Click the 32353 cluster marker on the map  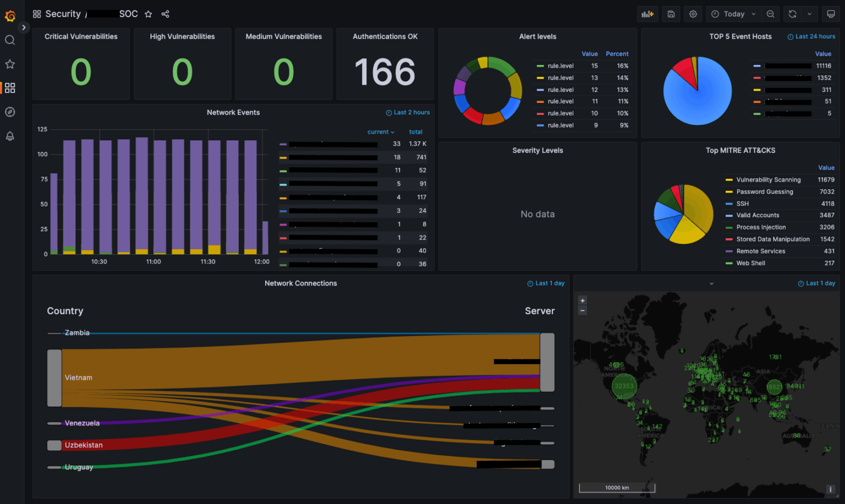[624, 386]
